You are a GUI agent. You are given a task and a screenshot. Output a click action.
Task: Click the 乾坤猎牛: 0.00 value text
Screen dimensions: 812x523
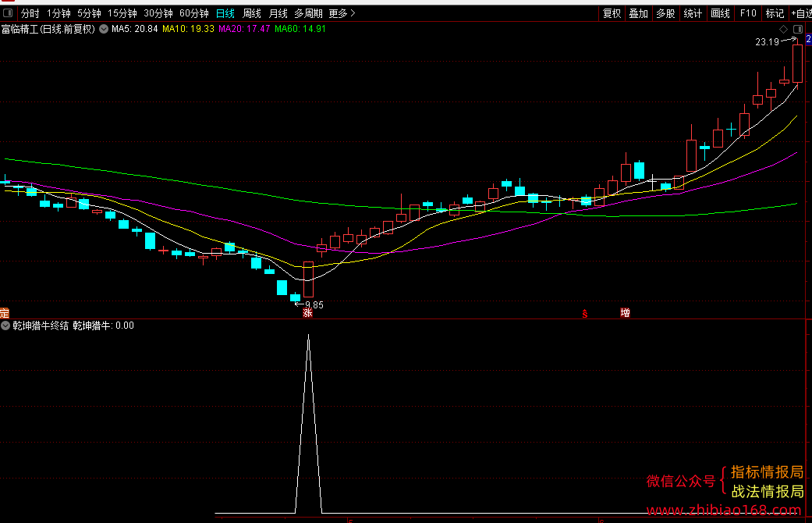coord(103,326)
